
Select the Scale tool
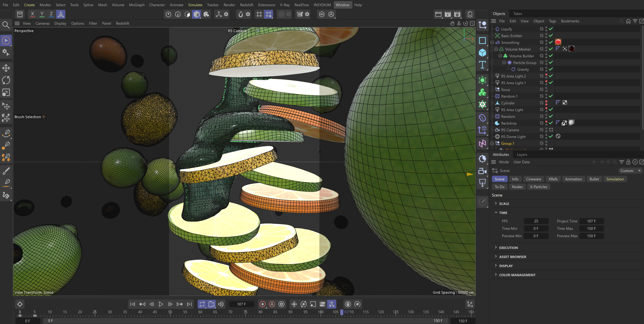pyautogui.click(x=6, y=92)
